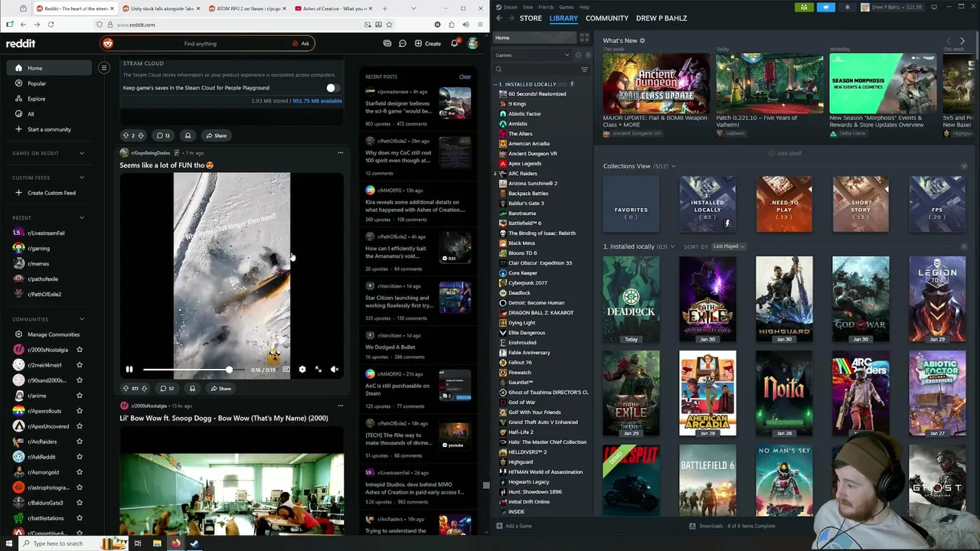The image size is (980, 551).
Task: Open the DREW P BAHLZ profile tab in Steam
Action: click(x=661, y=18)
